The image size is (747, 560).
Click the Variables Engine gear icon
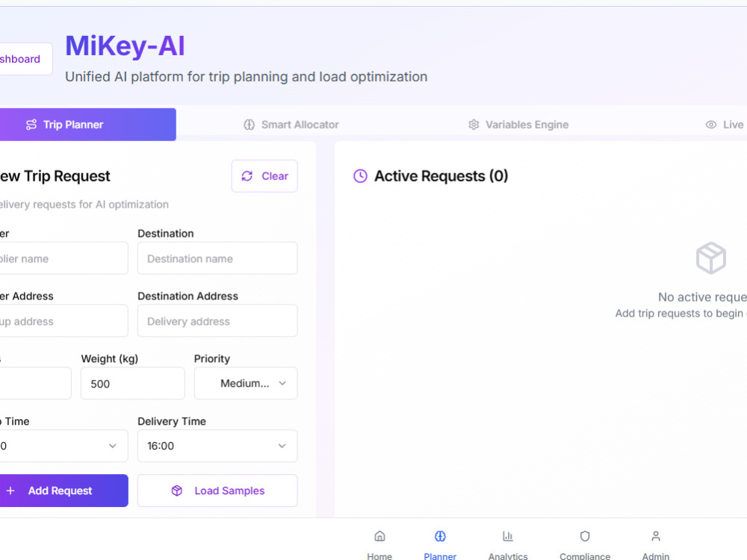click(474, 125)
